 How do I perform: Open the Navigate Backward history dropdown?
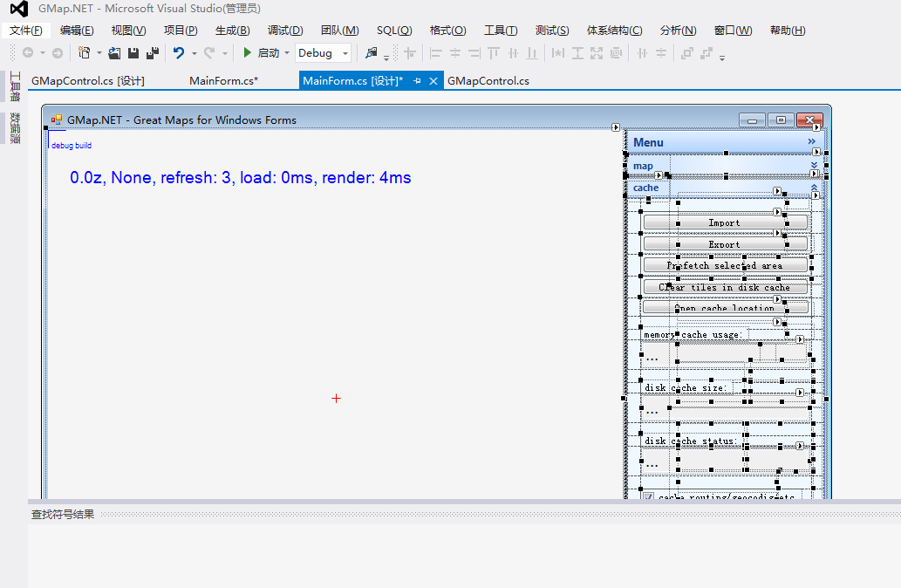point(43,53)
